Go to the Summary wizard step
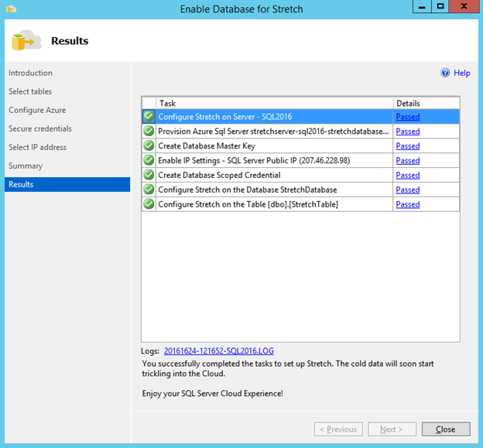 point(26,166)
